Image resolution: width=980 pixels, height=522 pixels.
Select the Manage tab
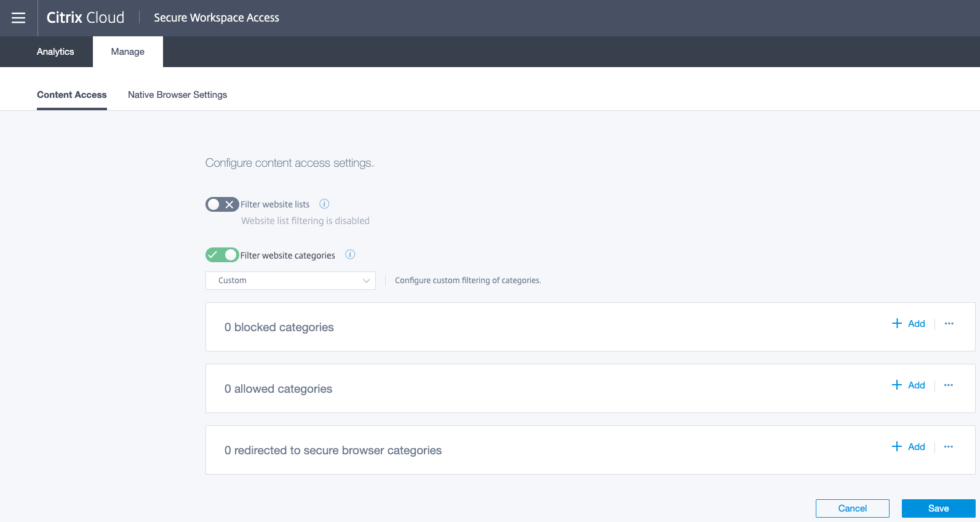(x=128, y=52)
